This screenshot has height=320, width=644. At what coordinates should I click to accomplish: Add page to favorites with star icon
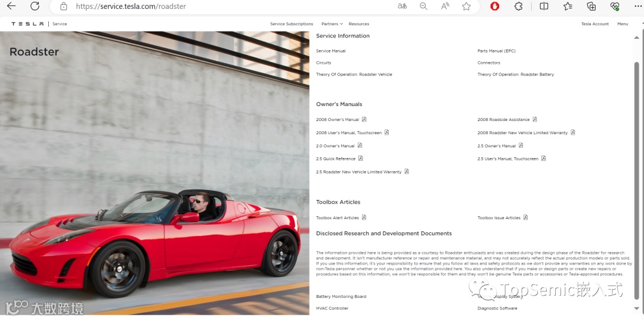pos(466,6)
